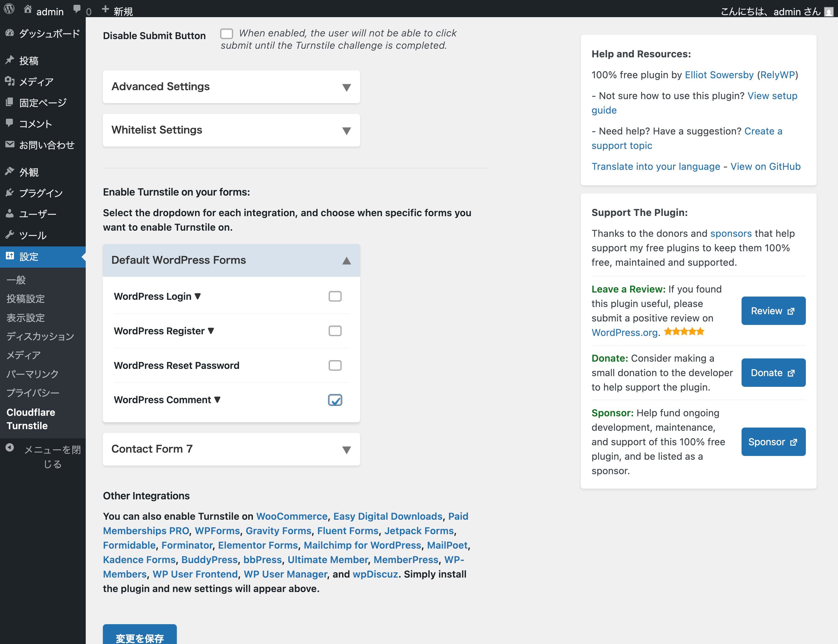Click the home icon beside admin
This screenshot has width=838, height=644.
[x=28, y=9]
